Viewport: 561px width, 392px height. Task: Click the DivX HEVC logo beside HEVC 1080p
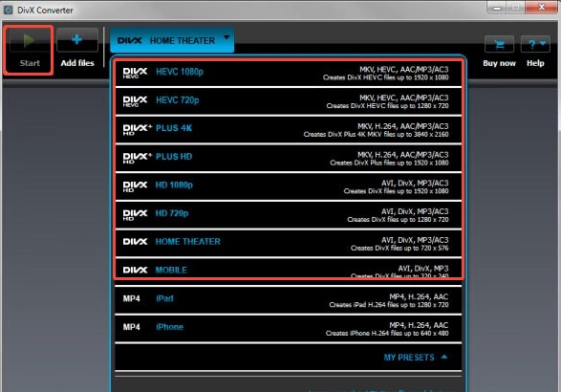[135, 73]
